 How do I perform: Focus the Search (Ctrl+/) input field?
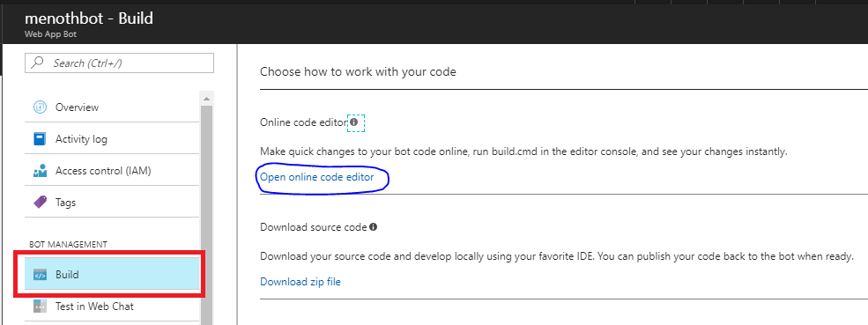pyautogui.click(x=119, y=63)
